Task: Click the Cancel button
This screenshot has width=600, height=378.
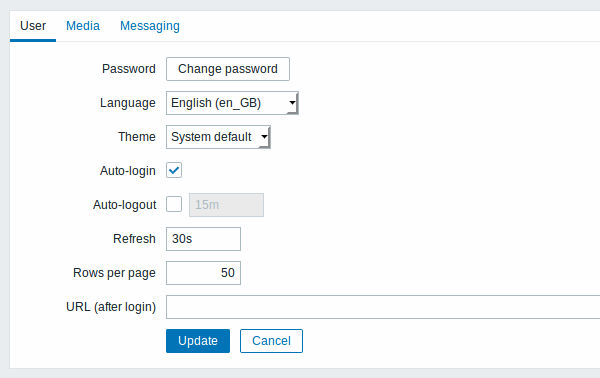Action: point(271,341)
